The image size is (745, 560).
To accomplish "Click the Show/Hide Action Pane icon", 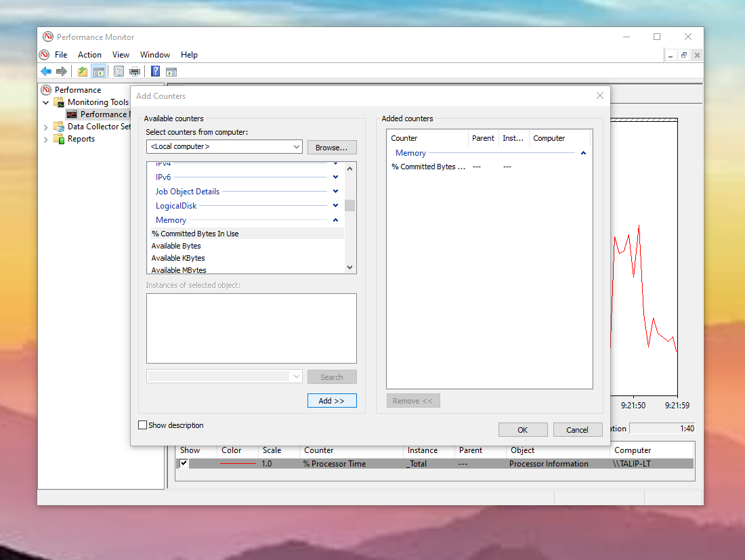I will (x=171, y=72).
